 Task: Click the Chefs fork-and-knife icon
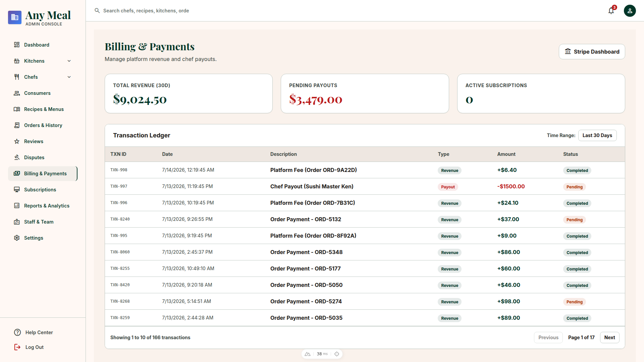[x=17, y=77]
